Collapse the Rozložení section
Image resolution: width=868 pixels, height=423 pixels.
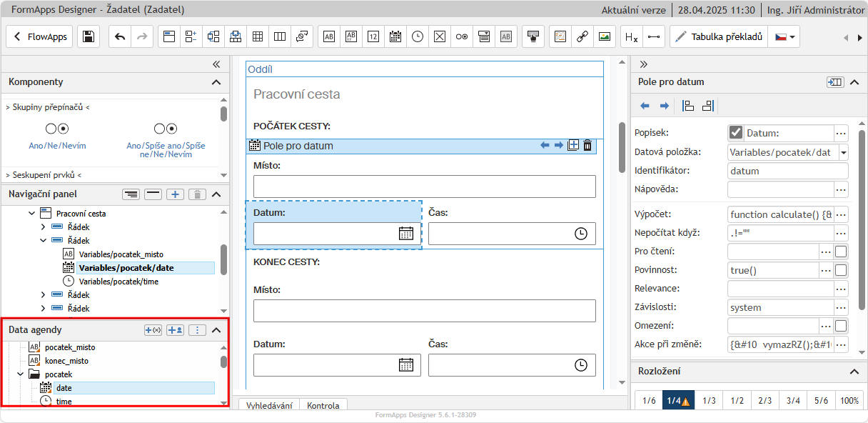click(x=854, y=372)
